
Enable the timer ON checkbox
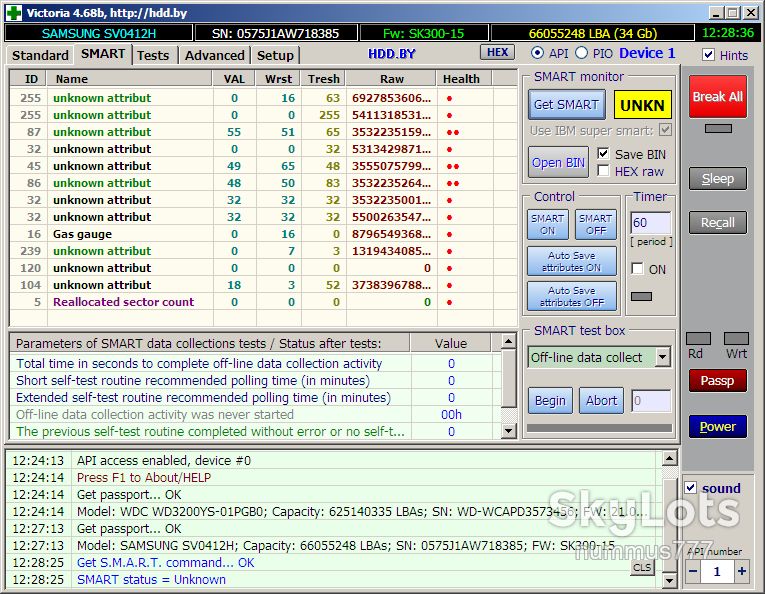[x=637, y=268]
